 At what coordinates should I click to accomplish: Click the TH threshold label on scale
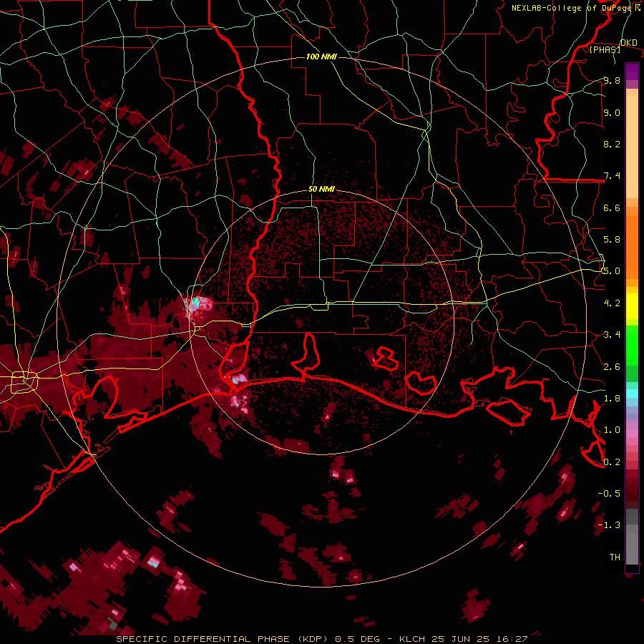tap(615, 557)
